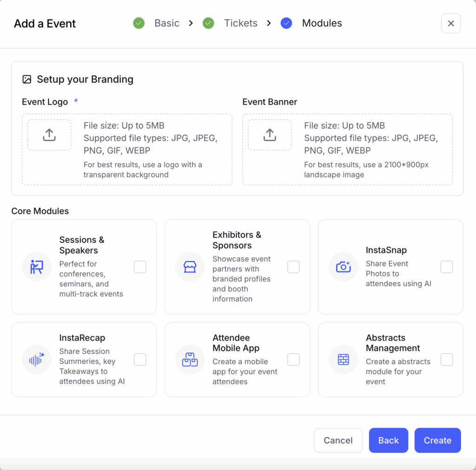Image resolution: width=476 pixels, height=470 pixels.
Task: Check the InstaSnap module checkbox
Action: pos(447,267)
